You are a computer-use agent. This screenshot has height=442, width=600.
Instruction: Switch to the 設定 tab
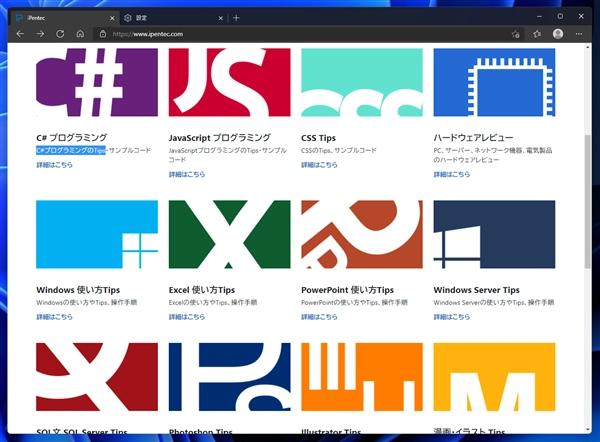tap(173, 18)
